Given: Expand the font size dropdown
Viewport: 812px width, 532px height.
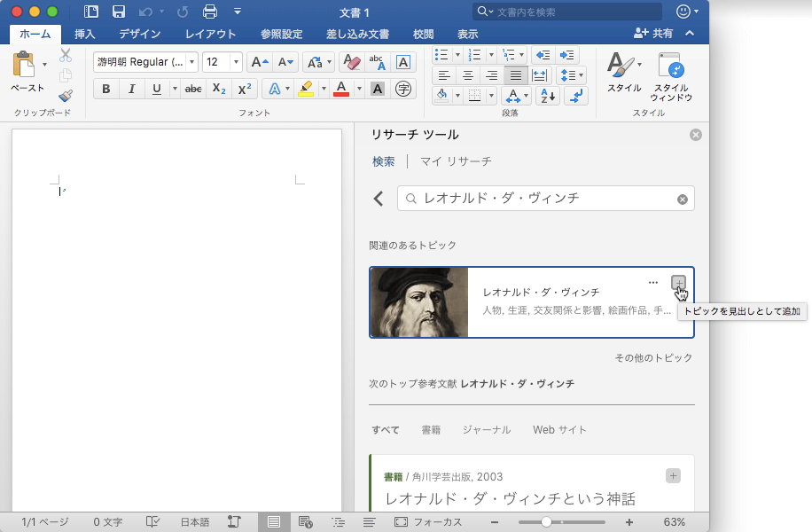Looking at the screenshot, I should [x=236, y=62].
